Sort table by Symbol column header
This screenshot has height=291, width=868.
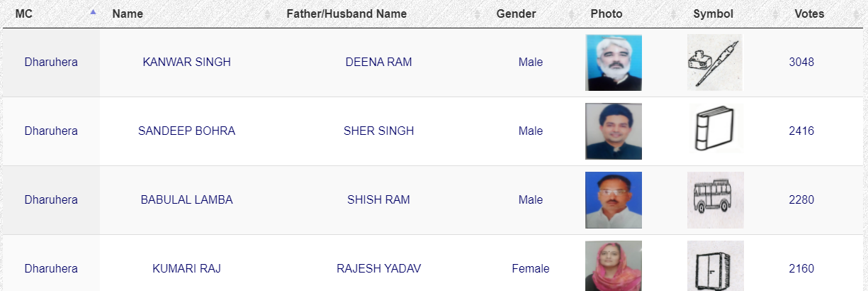pos(713,14)
